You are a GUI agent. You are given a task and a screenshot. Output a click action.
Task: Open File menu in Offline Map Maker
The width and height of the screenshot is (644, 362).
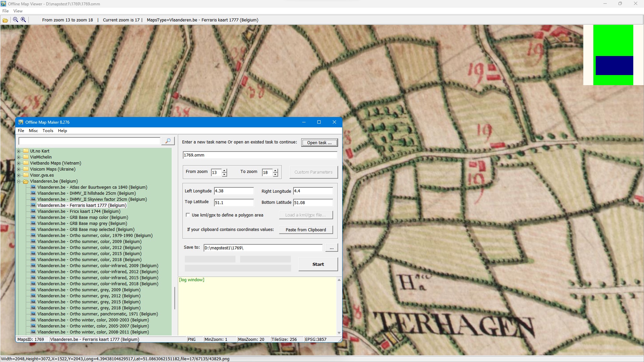(x=21, y=131)
